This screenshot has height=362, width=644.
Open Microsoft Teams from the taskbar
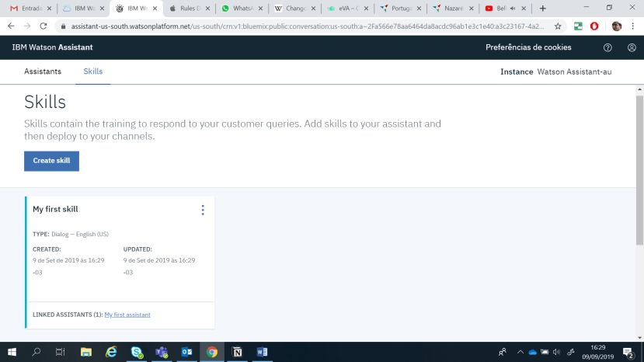(162, 352)
